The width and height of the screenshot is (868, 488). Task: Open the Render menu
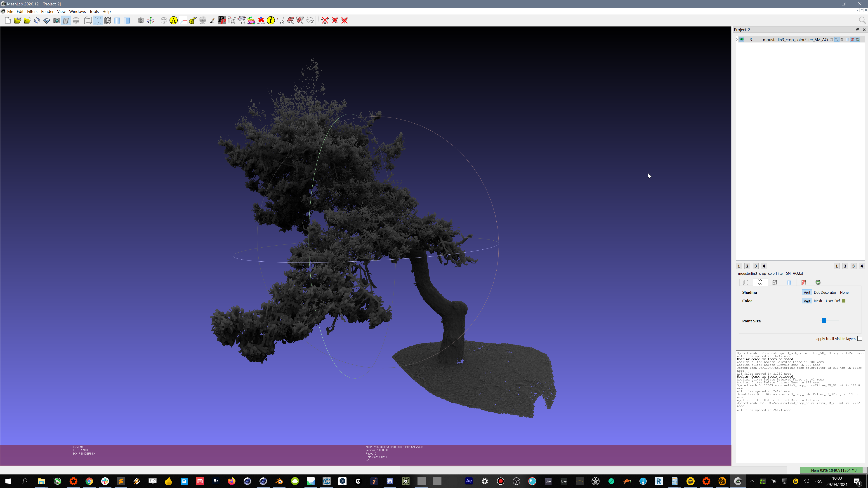click(x=47, y=12)
